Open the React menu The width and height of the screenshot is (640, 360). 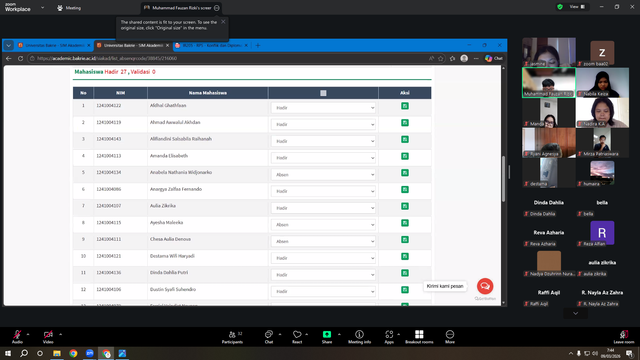[x=297, y=337]
